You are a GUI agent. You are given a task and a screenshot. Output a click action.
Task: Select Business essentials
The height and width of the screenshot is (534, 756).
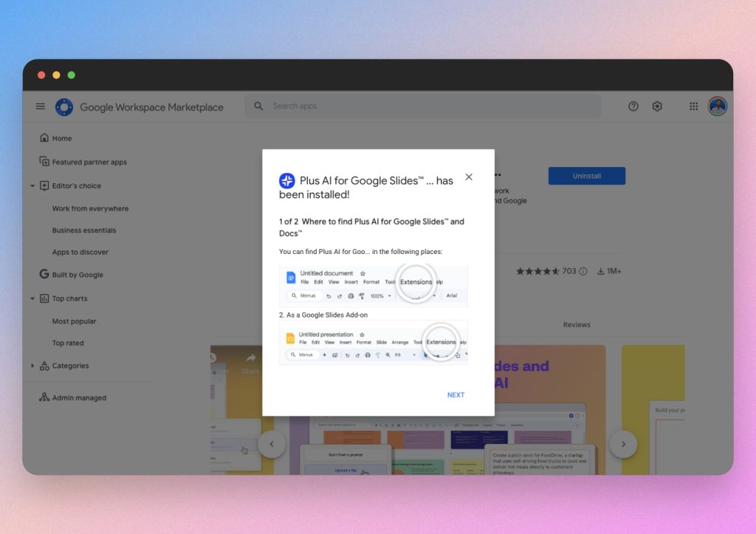coord(84,230)
